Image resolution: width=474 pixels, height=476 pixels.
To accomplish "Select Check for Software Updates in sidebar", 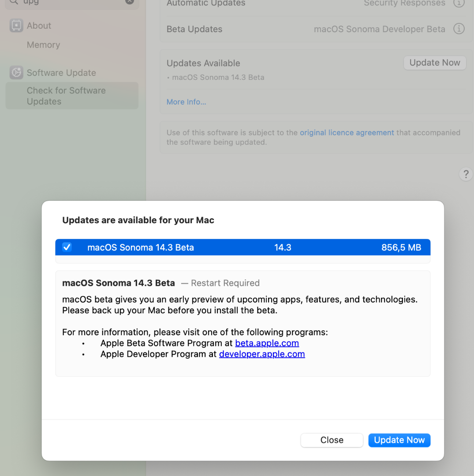I will [x=66, y=96].
